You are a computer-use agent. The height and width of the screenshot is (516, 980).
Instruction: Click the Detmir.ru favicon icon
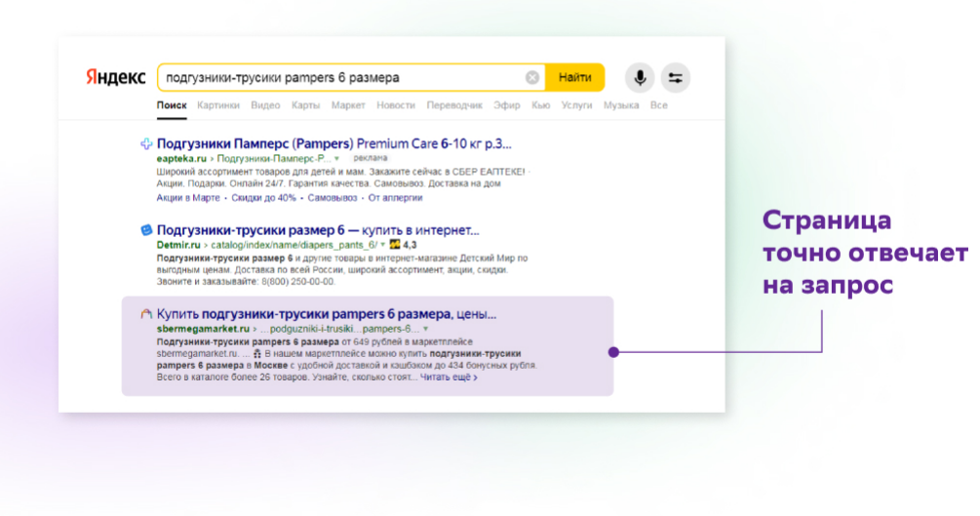pyautogui.click(x=146, y=230)
